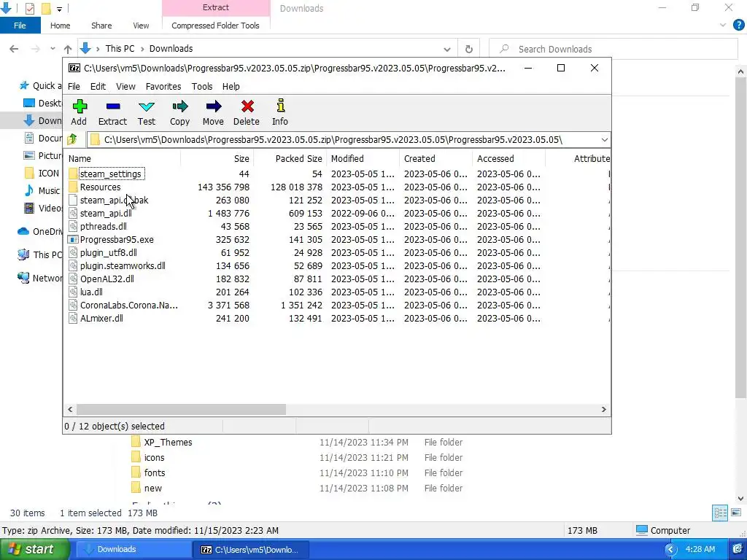Image resolution: width=747 pixels, height=560 pixels.
Task: Open the File tab in Explorer ribbon
Action: (20, 26)
